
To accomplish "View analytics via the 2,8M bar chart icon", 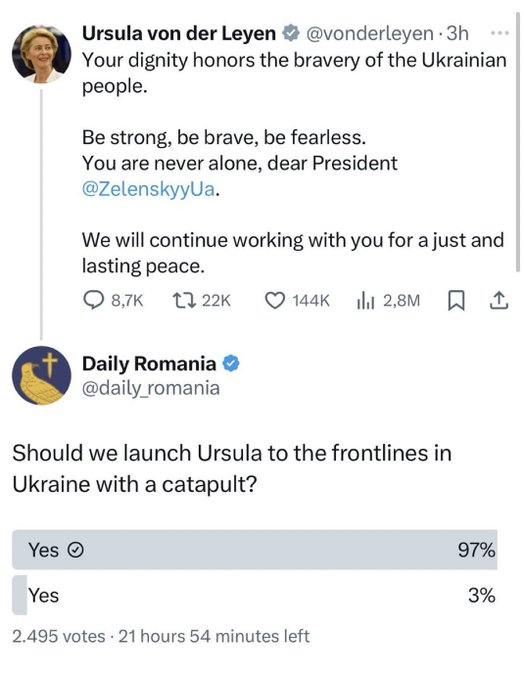I will click(365, 301).
